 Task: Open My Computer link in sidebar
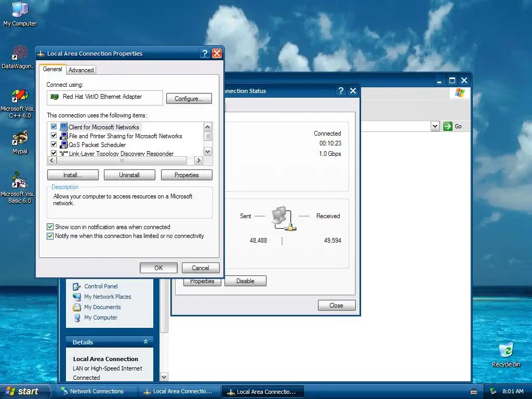pyautogui.click(x=101, y=317)
